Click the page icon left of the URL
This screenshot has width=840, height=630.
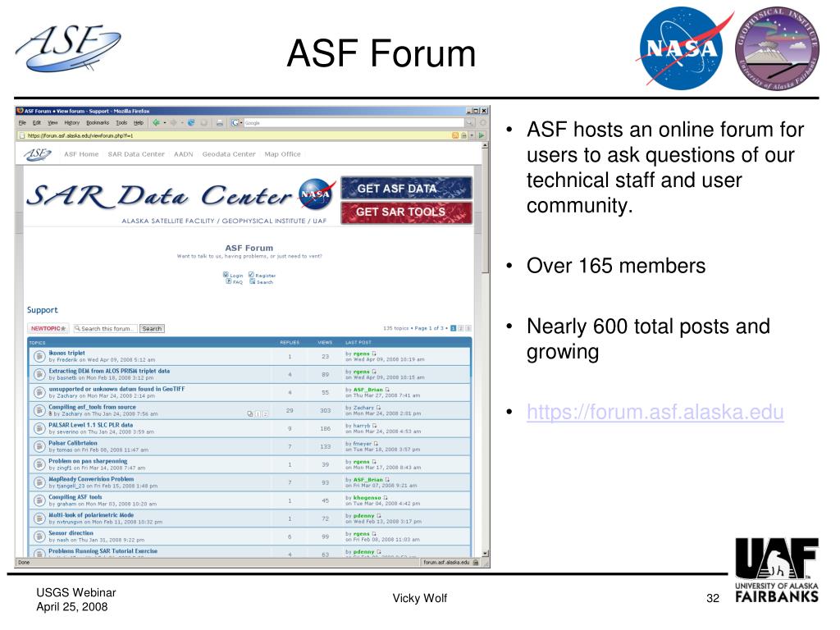coord(22,135)
